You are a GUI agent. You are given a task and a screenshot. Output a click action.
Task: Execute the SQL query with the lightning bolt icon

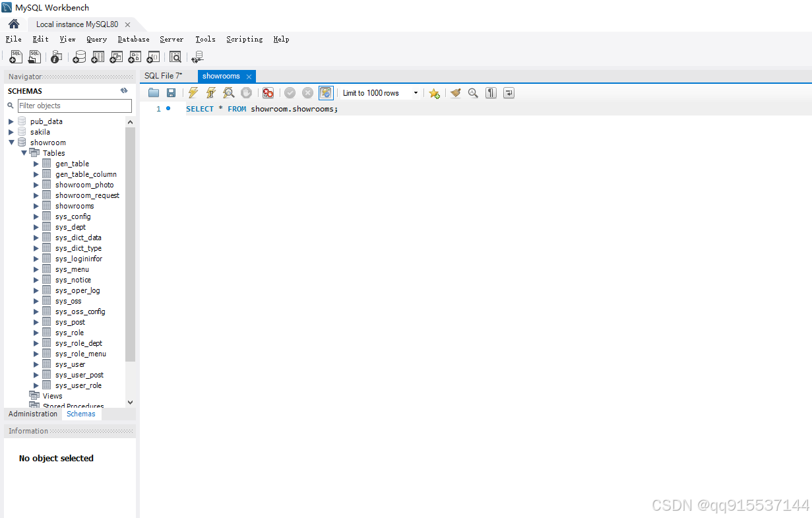(x=193, y=92)
